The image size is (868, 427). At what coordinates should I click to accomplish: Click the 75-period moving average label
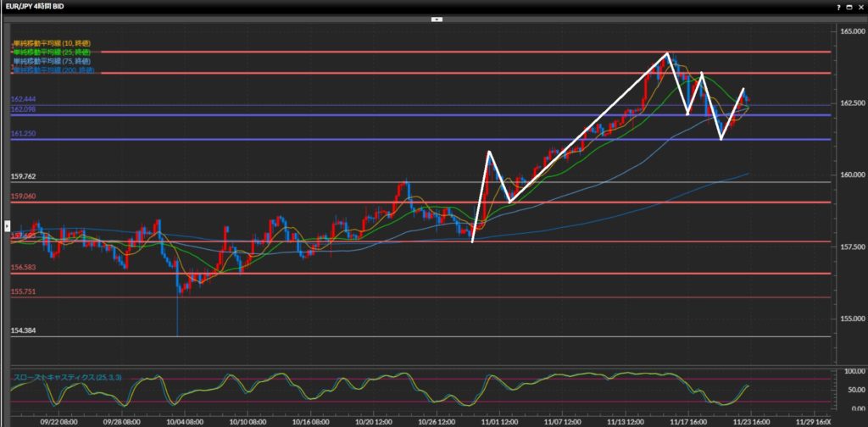(53, 62)
